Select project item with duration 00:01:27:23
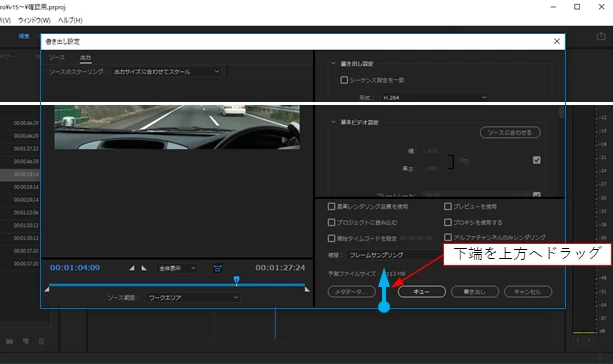This screenshot has width=613, height=364. 26,149
